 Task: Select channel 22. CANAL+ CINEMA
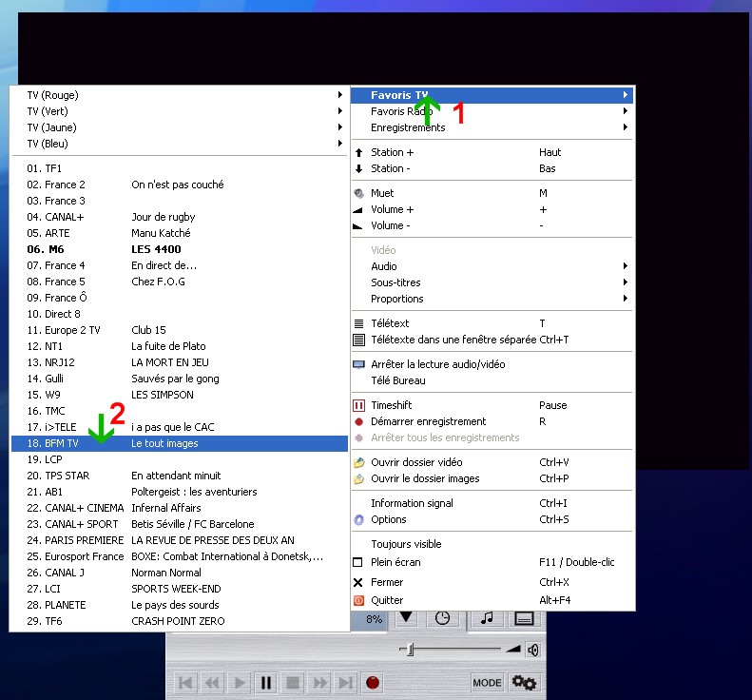click(x=180, y=508)
